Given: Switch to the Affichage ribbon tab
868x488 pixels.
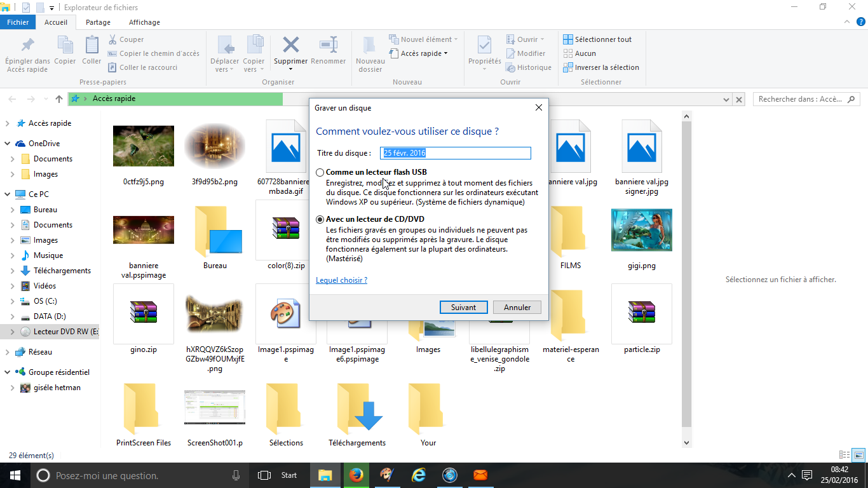Looking at the screenshot, I should [x=144, y=22].
